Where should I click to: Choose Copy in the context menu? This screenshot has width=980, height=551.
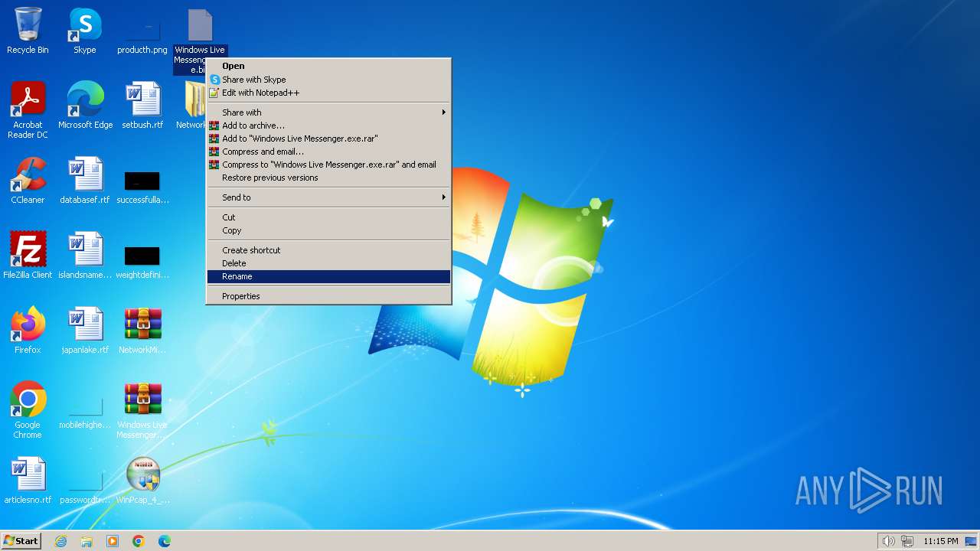(x=328, y=230)
